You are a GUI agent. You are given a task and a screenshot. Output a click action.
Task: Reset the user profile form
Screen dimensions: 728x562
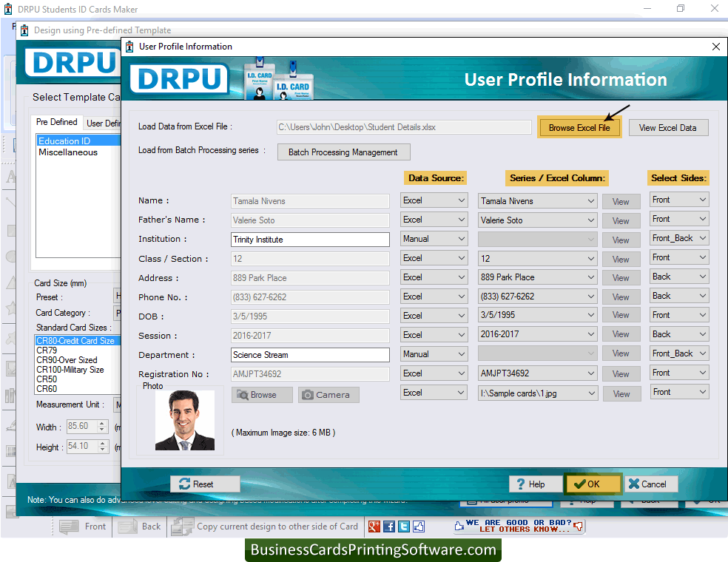click(205, 484)
